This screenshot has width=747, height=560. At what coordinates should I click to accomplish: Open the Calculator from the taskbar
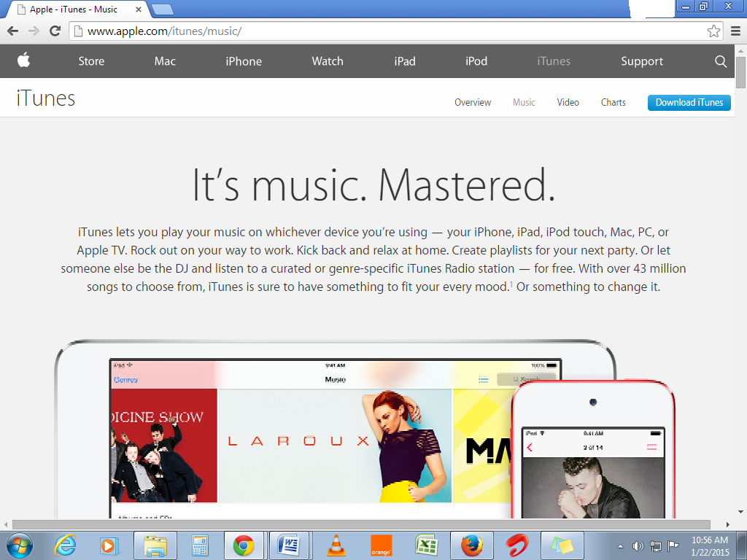coord(200,545)
